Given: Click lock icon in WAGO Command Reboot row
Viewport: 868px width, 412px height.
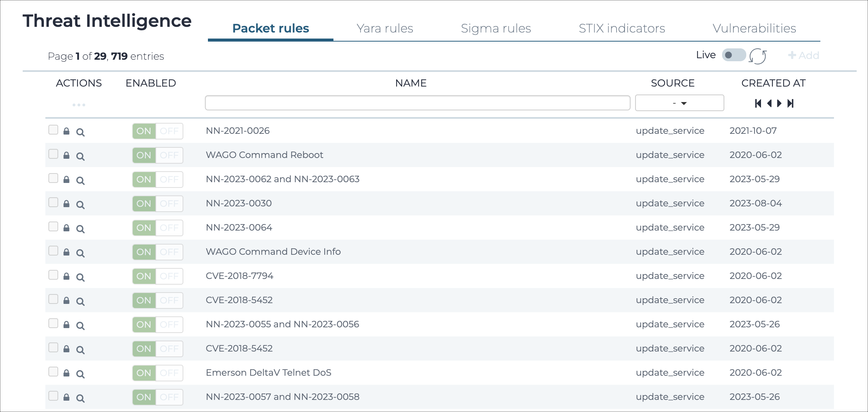Looking at the screenshot, I should pos(67,155).
